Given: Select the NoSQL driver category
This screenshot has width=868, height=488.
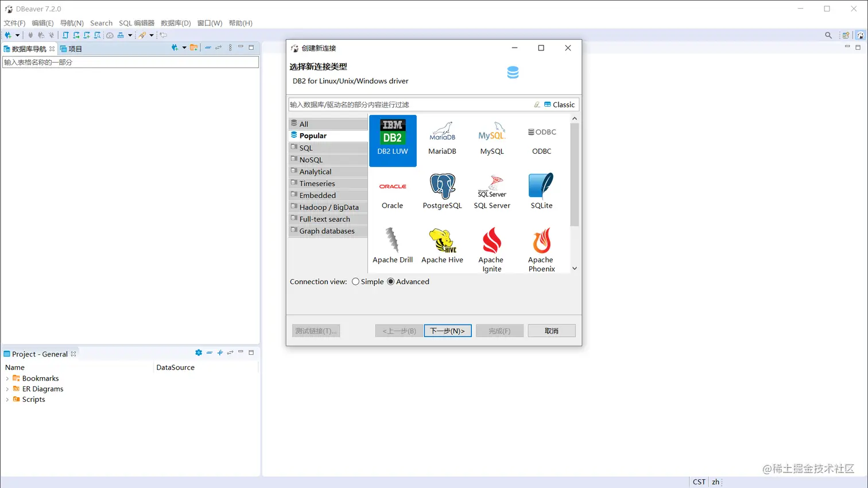Looking at the screenshot, I should point(328,160).
